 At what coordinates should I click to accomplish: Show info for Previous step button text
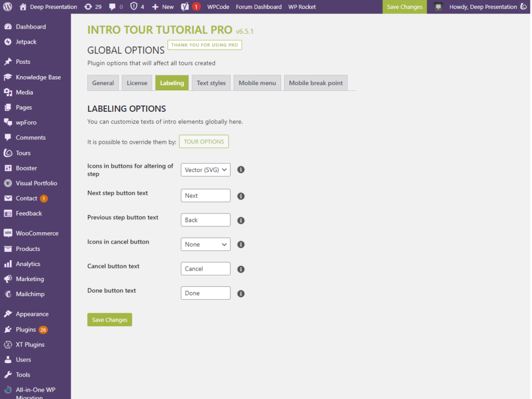(x=241, y=220)
